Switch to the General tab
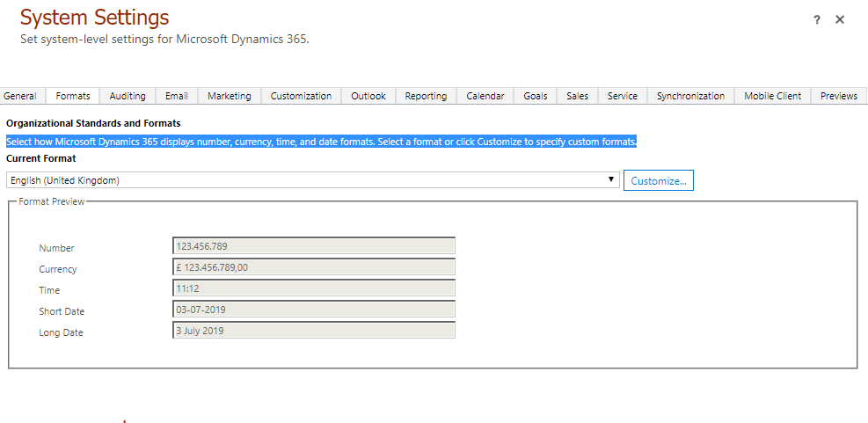 point(20,96)
